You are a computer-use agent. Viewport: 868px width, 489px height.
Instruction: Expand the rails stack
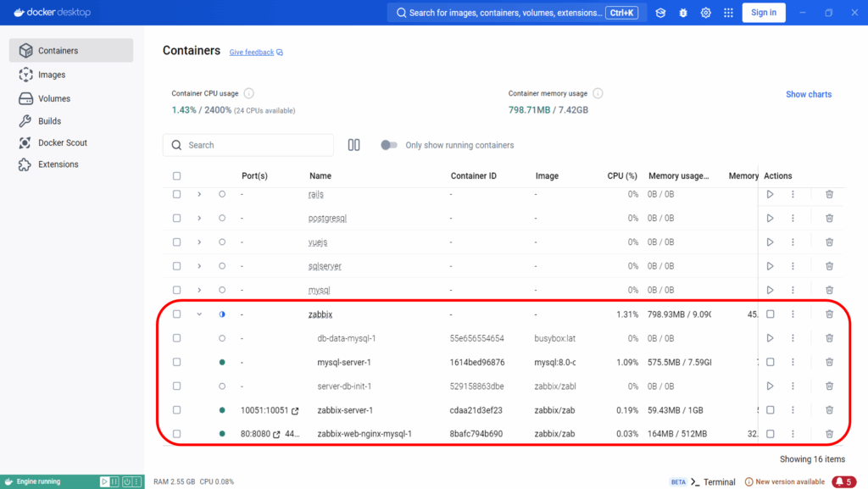(x=199, y=194)
